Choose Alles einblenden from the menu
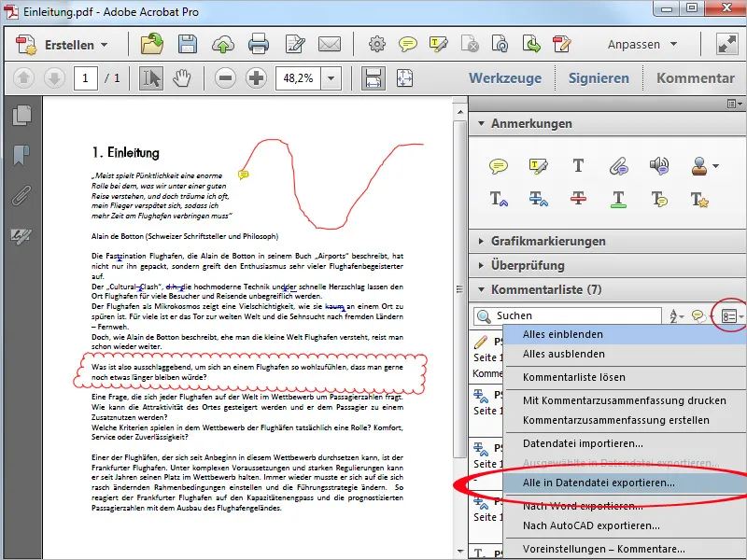The width and height of the screenshot is (747, 560). click(x=624, y=334)
